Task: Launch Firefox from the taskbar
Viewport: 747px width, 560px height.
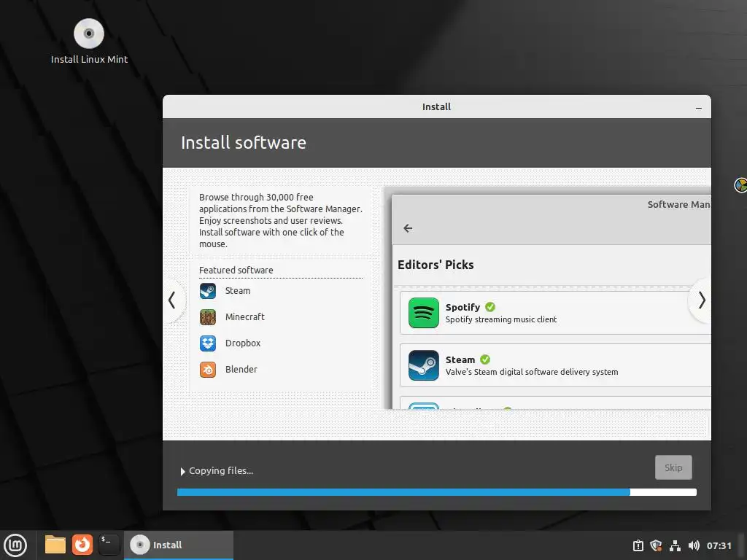Action: [82, 545]
